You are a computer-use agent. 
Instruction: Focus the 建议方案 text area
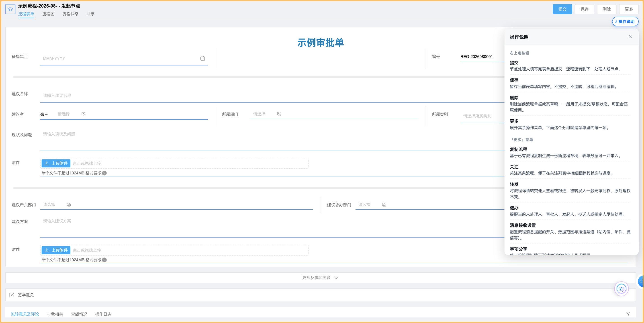click(272, 227)
